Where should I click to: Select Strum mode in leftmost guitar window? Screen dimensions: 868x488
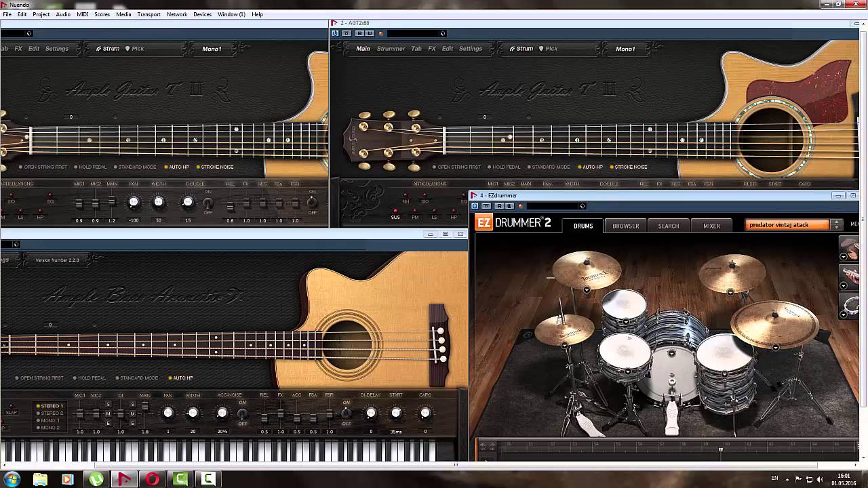pyautogui.click(x=108, y=49)
